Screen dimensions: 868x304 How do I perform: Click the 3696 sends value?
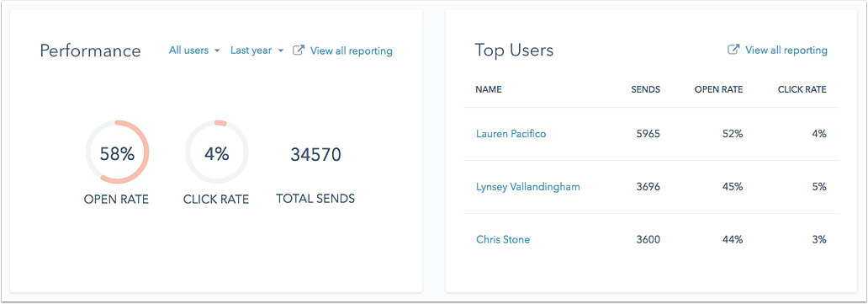(x=648, y=187)
